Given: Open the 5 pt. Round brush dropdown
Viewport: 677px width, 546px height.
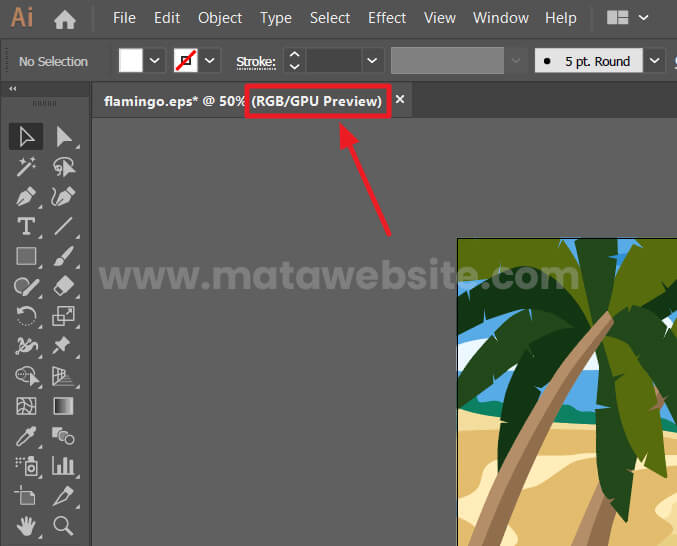Looking at the screenshot, I should click(x=654, y=61).
